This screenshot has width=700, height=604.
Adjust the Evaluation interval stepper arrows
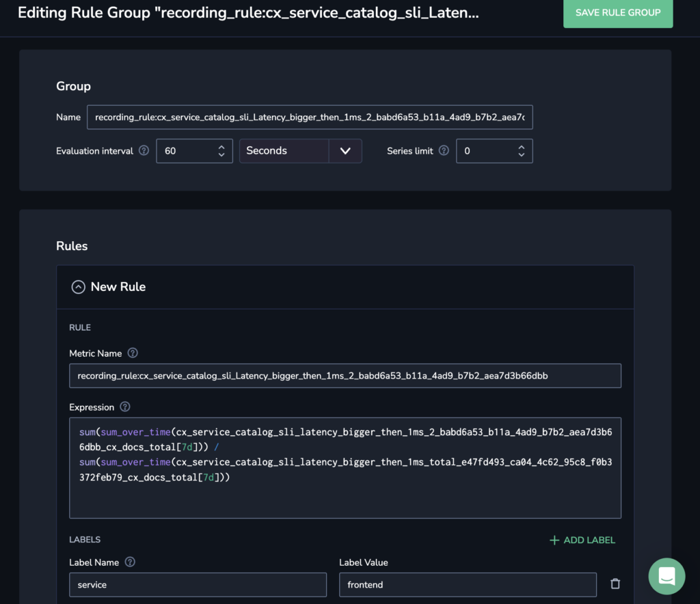(221, 151)
